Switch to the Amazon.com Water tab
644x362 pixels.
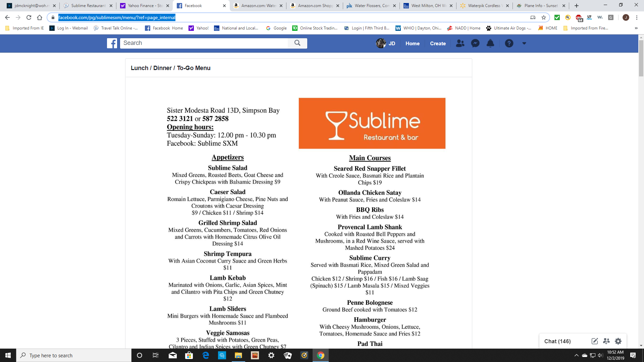coord(258,6)
